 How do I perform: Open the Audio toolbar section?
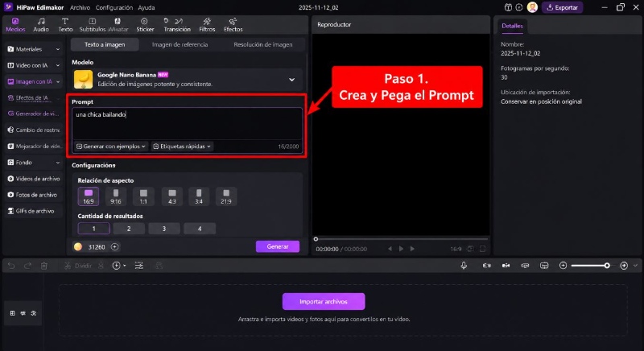(x=41, y=25)
